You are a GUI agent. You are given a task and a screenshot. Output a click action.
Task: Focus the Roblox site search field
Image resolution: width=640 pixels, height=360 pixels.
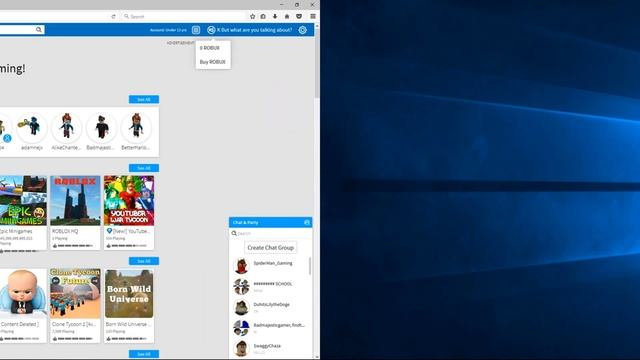click(x=22, y=29)
